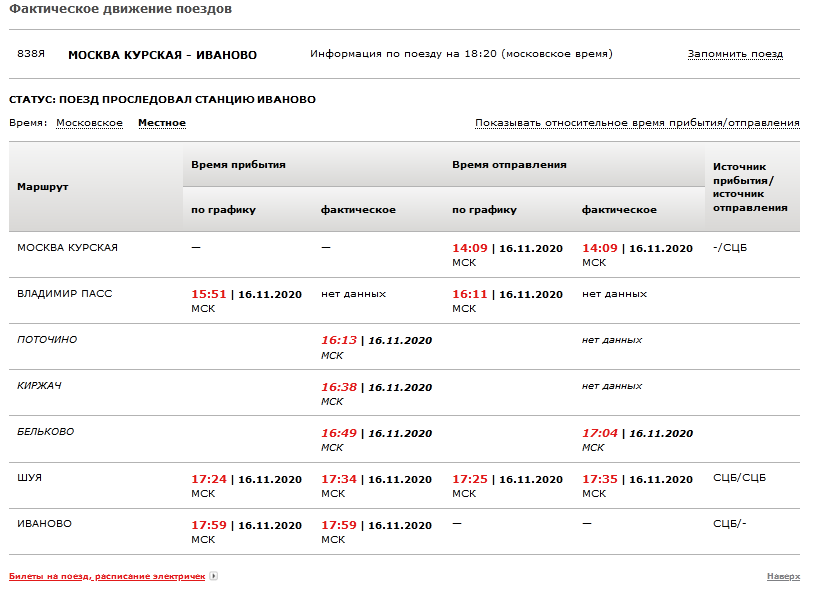825x590 pixels.
Task: Switch time display to Московское
Action: [x=89, y=123]
